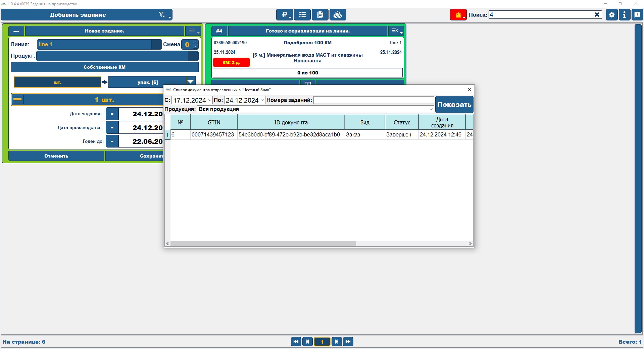Go to the first page
644x349 pixels.
[x=296, y=342]
